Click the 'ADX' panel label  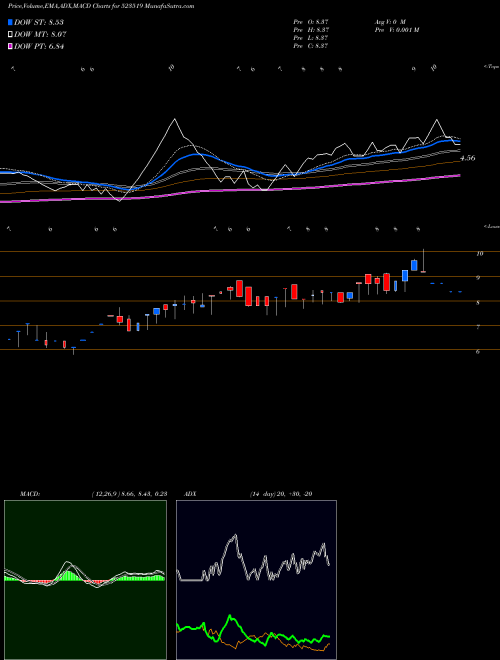tap(190, 494)
